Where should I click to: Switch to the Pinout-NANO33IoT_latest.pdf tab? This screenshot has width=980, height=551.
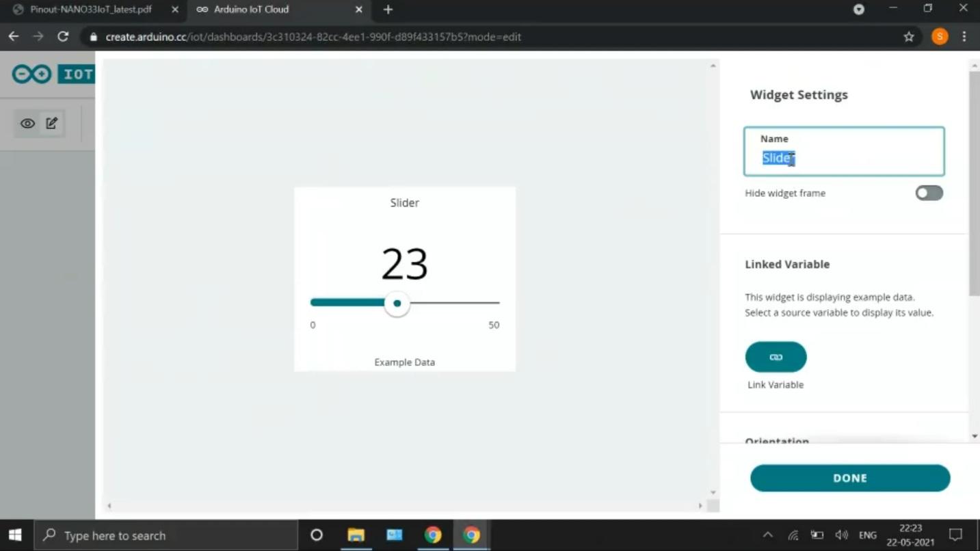[x=91, y=10]
